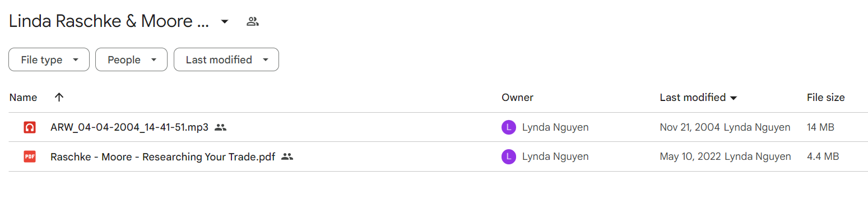Select Raschke - Moore - Researching Your Trade.pdf
868x221 pixels.
[163, 156]
